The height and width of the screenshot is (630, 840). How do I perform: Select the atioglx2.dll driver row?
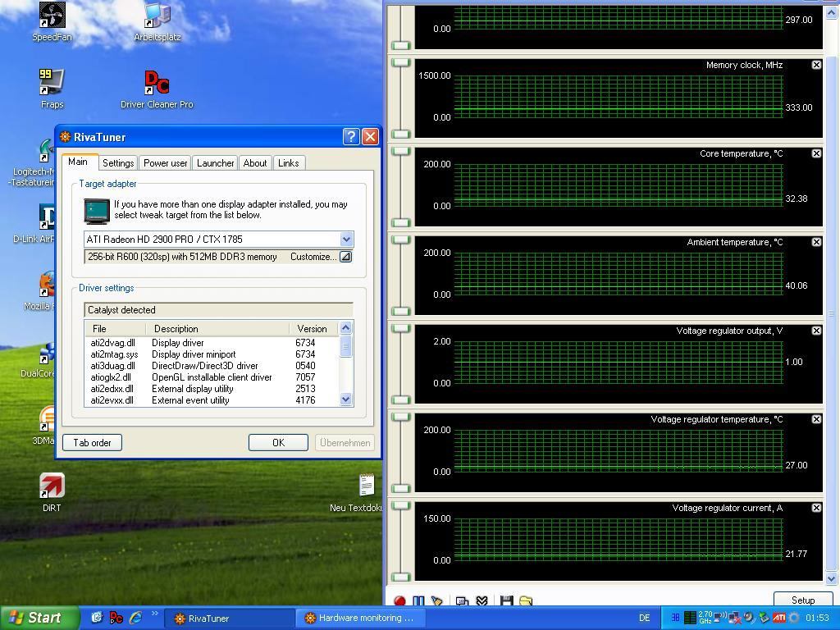click(x=212, y=377)
